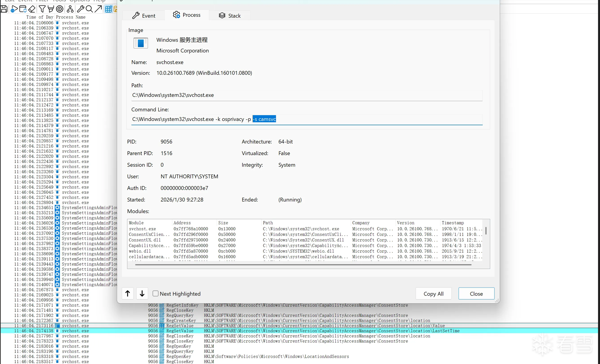Switch to the Event tab
The width and height of the screenshot is (600, 364).
[144, 16]
